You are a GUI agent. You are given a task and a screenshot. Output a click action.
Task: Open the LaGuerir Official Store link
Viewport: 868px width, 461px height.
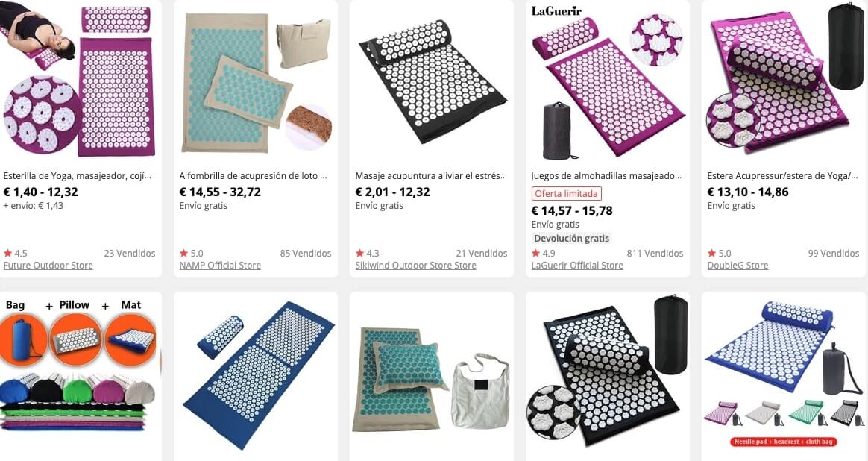pos(576,266)
